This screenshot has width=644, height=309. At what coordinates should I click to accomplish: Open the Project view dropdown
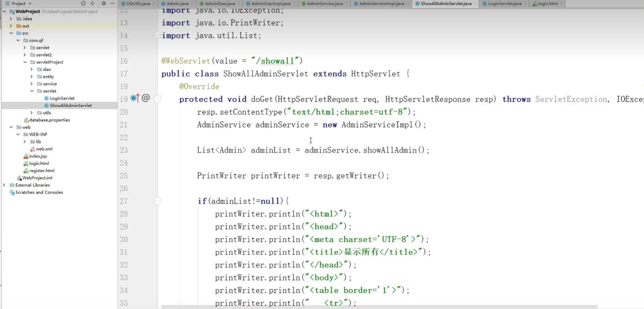pos(18,3)
